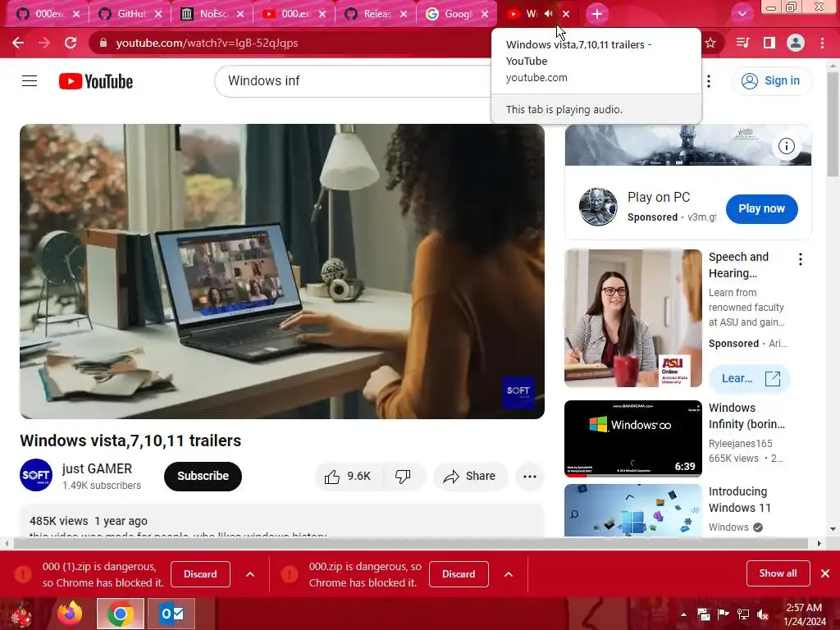Open Chrome media controls icon
Viewport: 840px width, 630px height.
click(742, 43)
